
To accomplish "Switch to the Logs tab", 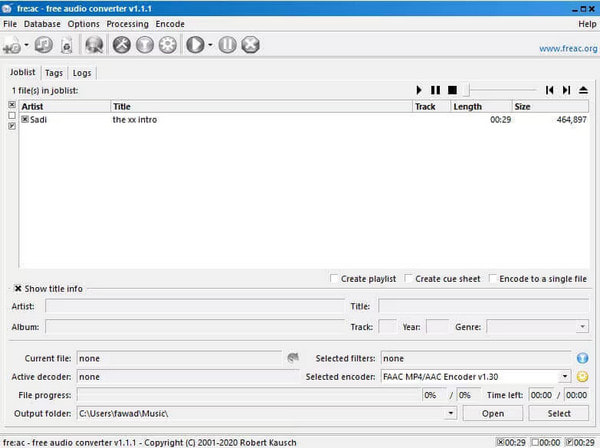I will 82,73.
